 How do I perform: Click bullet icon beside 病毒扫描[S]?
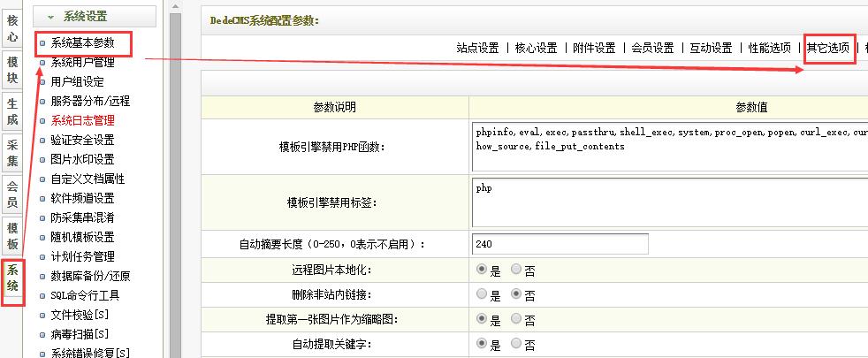42,335
